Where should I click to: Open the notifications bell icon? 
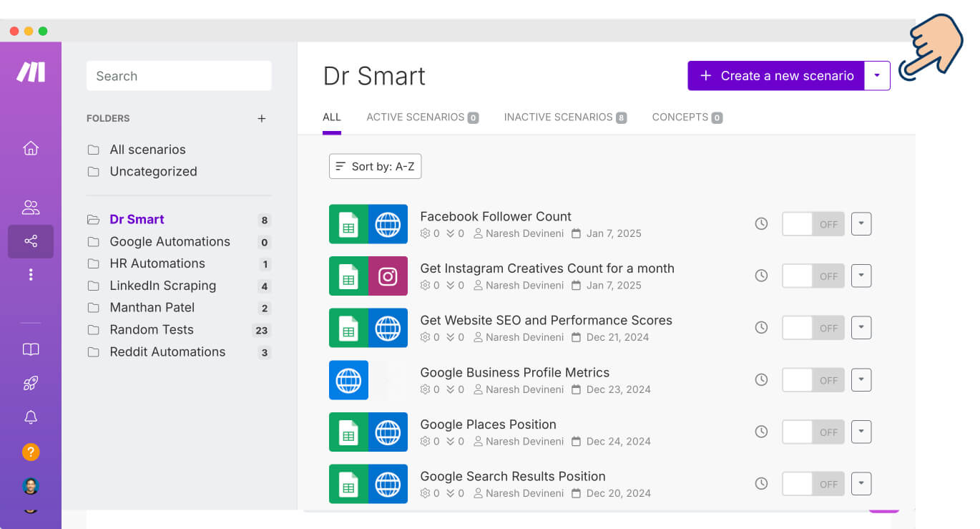(31, 417)
